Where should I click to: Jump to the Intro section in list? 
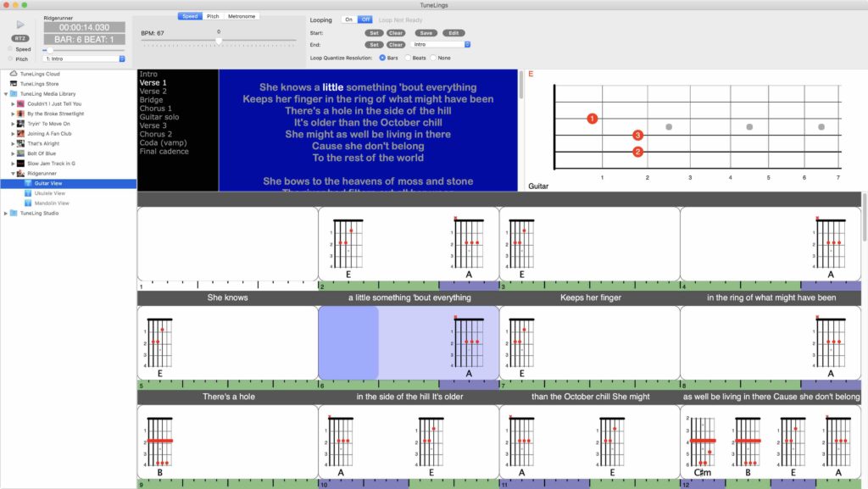pyautogui.click(x=148, y=74)
